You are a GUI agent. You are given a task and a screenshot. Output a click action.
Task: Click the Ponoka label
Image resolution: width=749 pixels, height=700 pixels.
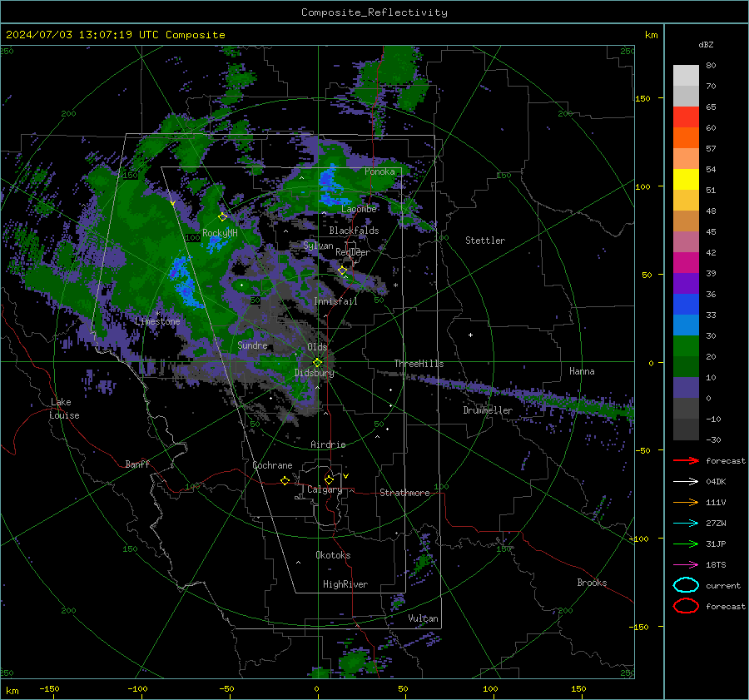[379, 171]
